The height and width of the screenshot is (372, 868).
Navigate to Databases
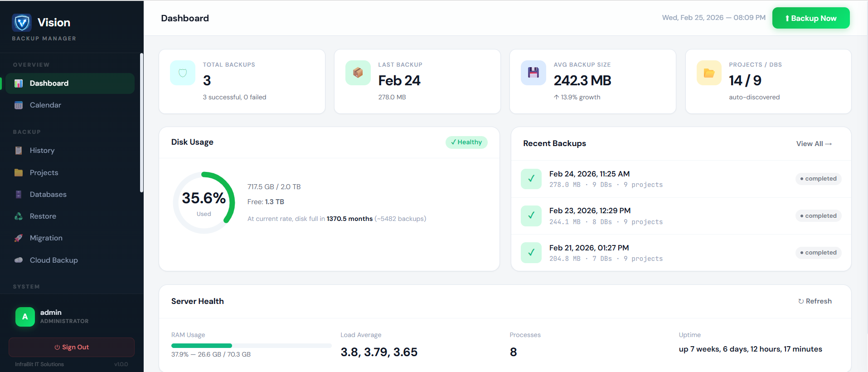point(70,195)
